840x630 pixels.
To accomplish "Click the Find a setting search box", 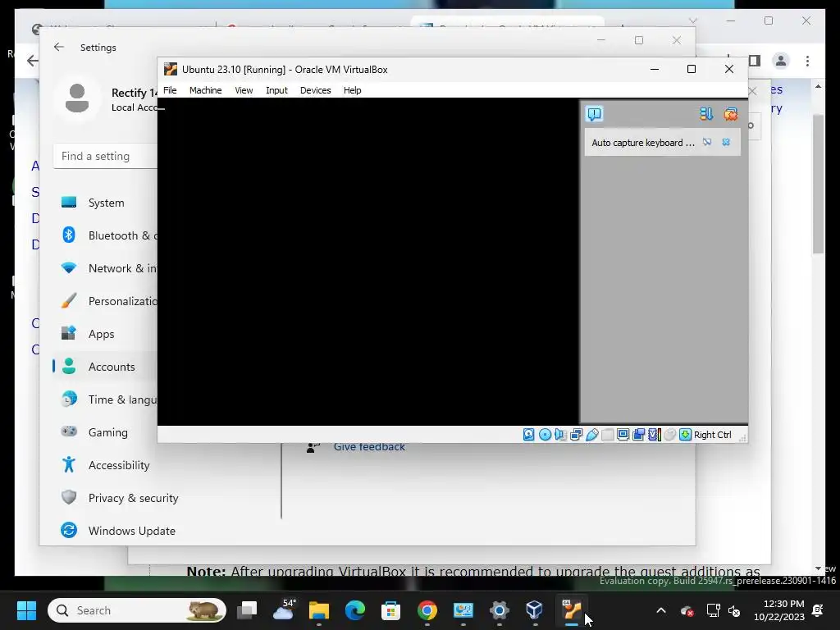I will [x=106, y=157].
